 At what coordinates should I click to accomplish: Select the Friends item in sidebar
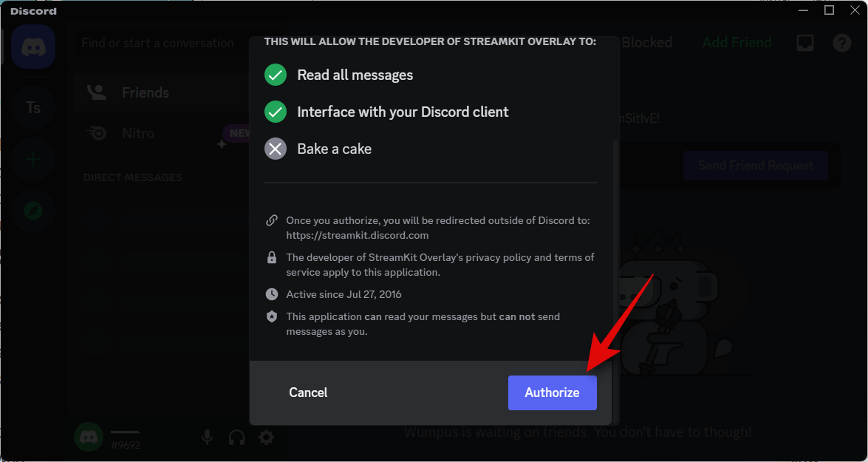[x=145, y=92]
